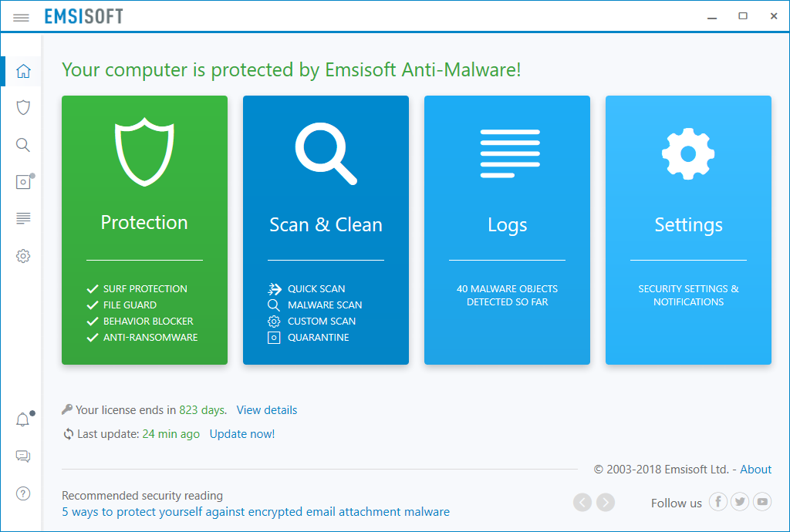790x532 pixels.
Task: Open the large Logs tile
Action: point(507,230)
